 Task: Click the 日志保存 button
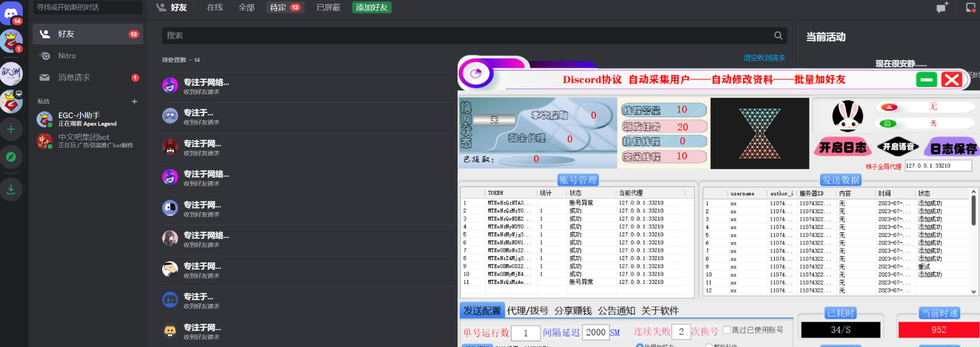[x=953, y=148]
